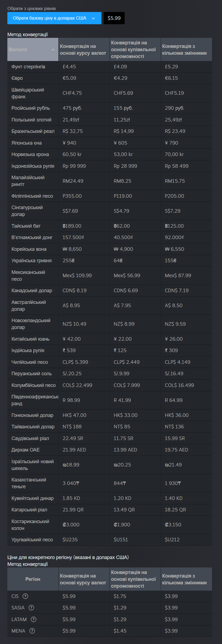This screenshot has width=222, height=644.
Task: Click the help icon next to MENA
Action: (x=32, y=631)
